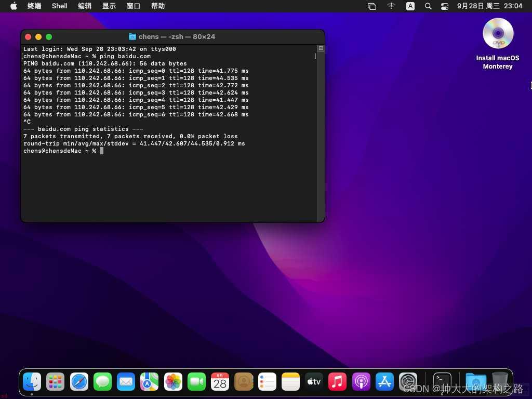Click the icmp_seq=1 ping reply line
The height and width of the screenshot is (399, 532).
tap(136, 78)
